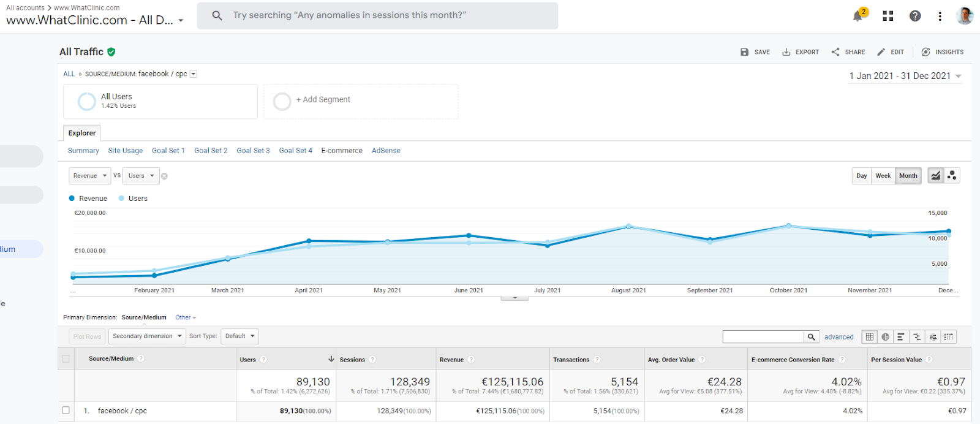Image resolution: width=980 pixels, height=424 pixels.
Task: Switch to Comparison view icon
Action: coord(917,337)
